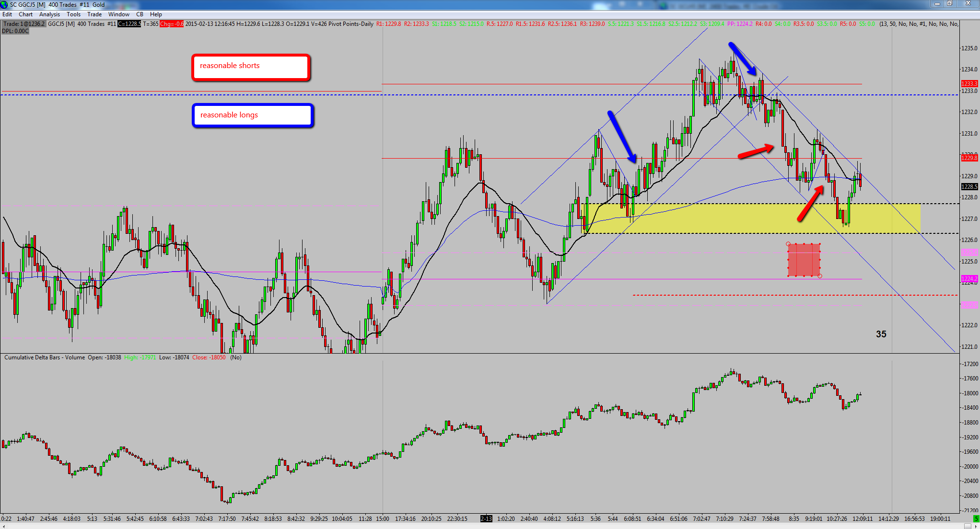Open the Chart menu
The height and width of the screenshot is (529, 980).
pyautogui.click(x=25, y=14)
